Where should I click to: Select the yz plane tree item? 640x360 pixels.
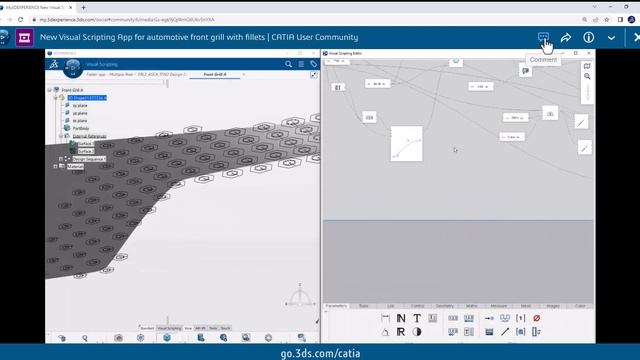pyautogui.click(x=80, y=113)
